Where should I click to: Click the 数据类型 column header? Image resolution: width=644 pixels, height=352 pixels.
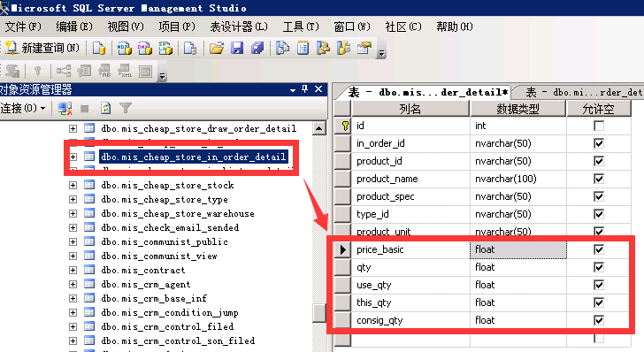point(517,109)
